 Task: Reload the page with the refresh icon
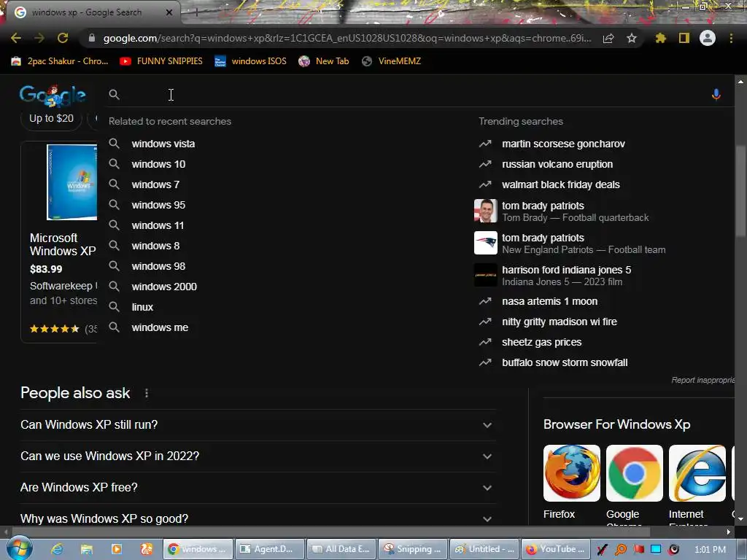tap(63, 38)
